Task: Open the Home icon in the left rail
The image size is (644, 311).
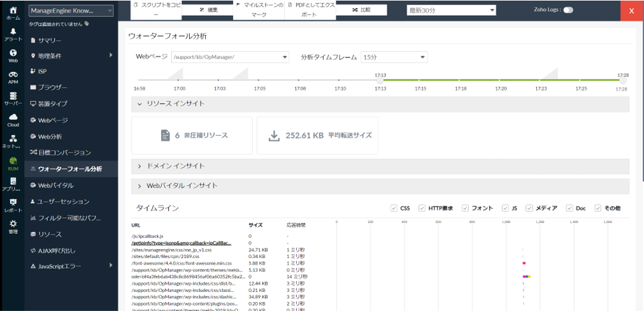Action: coord(13,10)
